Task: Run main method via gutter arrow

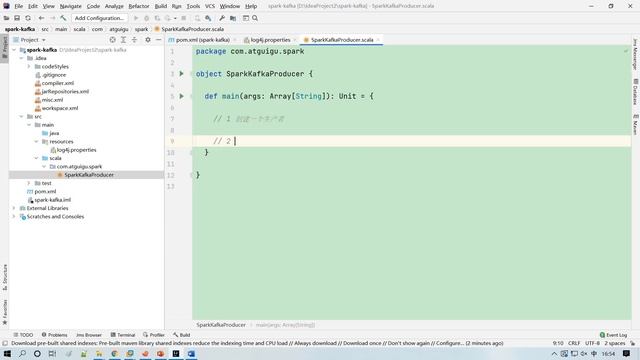Action: tap(182, 96)
